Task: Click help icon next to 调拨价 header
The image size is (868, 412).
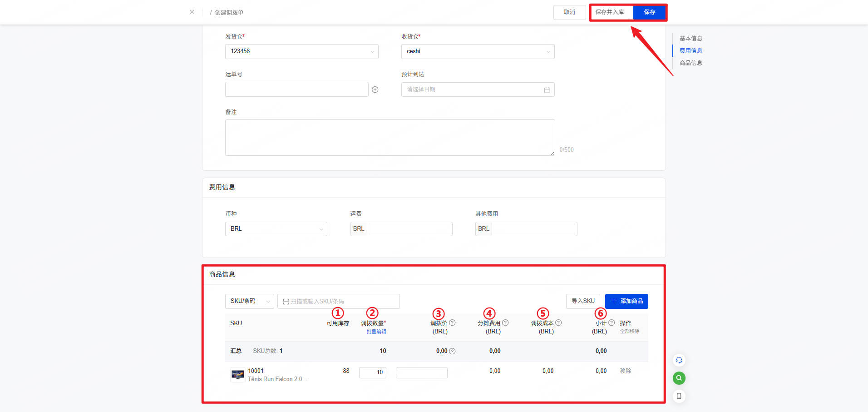Action: 452,323
